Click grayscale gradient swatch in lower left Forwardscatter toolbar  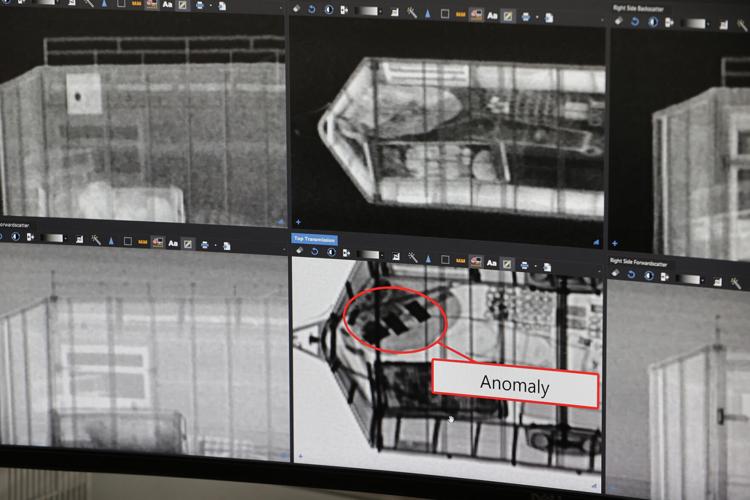click(53, 238)
